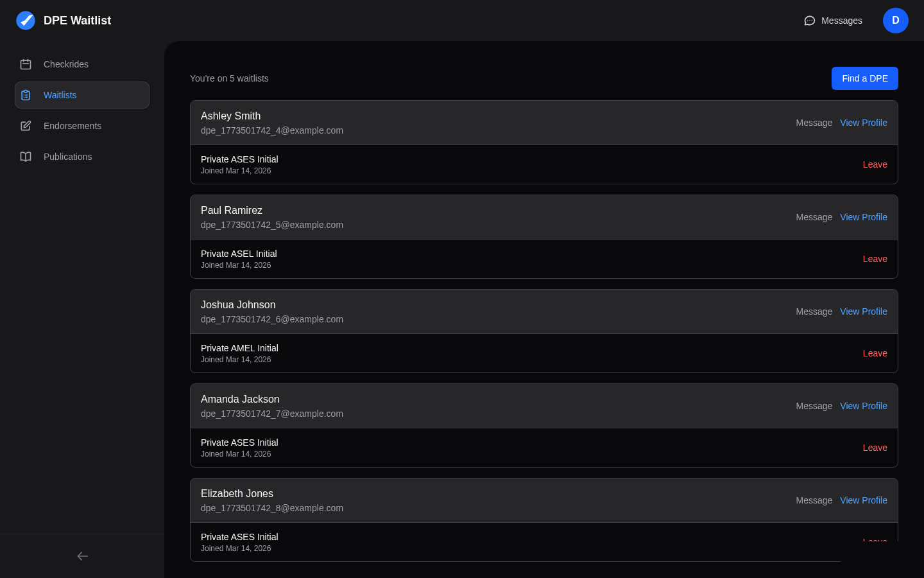The height and width of the screenshot is (578, 924).
Task: Click the Find a DPE button
Action: (x=864, y=78)
